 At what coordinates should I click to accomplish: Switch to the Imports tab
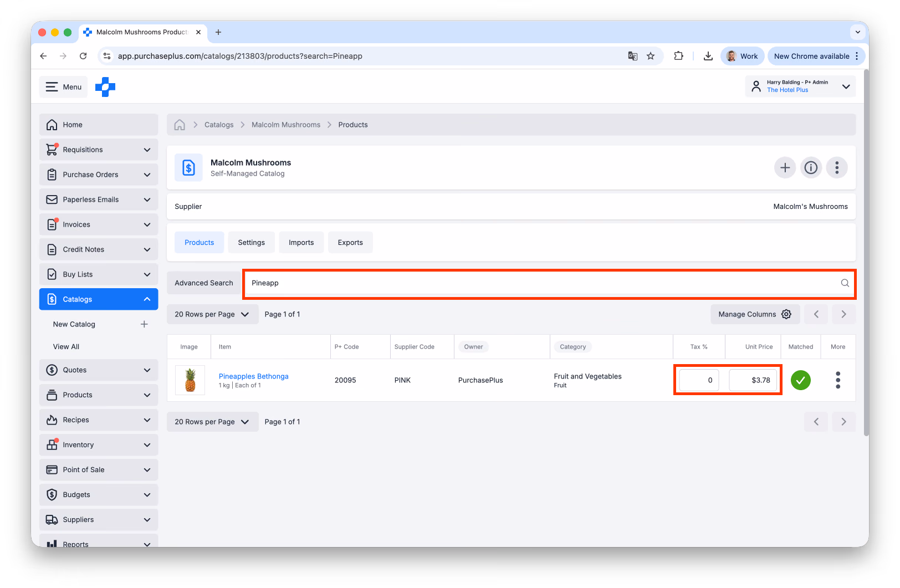301,243
